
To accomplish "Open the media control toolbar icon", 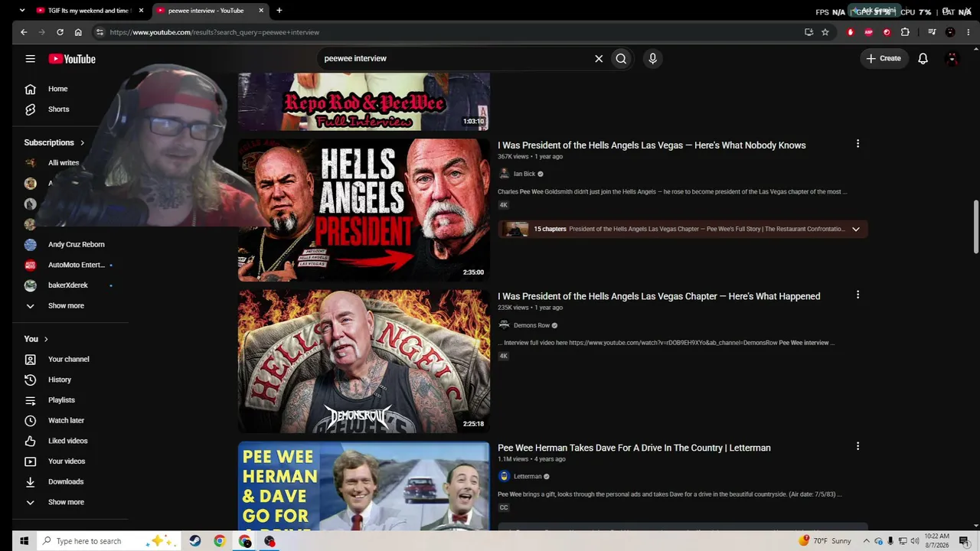I will click(932, 32).
